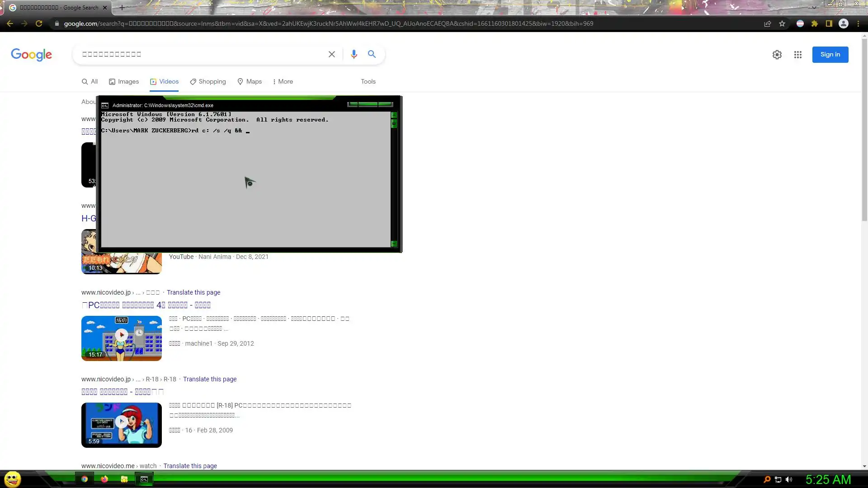Open the Tools options
This screenshot has height=488, width=868.
(368, 81)
